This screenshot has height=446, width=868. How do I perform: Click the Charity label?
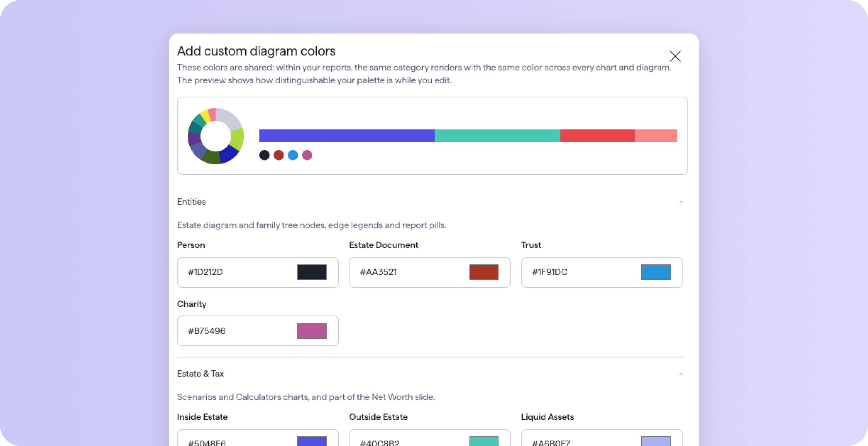(192, 304)
